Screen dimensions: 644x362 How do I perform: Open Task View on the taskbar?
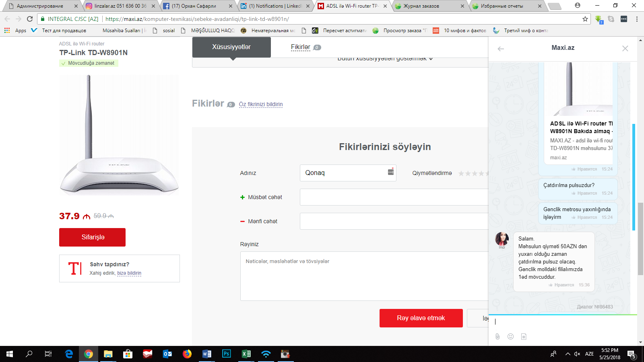pyautogui.click(x=48, y=354)
